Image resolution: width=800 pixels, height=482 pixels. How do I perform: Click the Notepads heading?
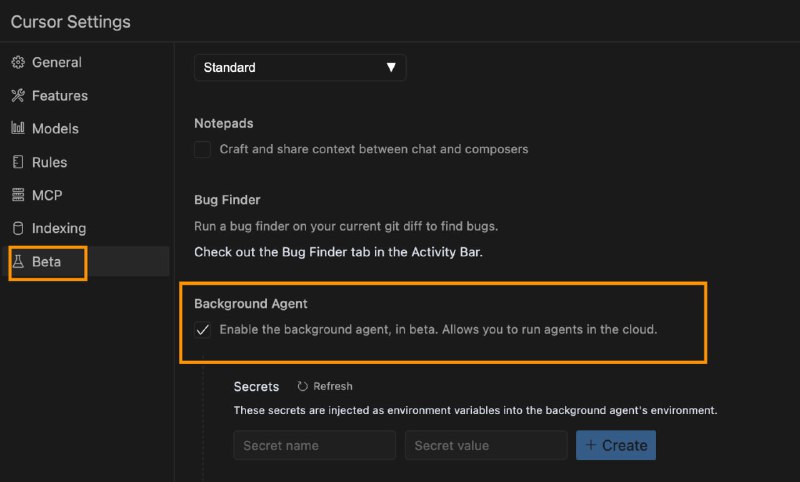click(223, 123)
